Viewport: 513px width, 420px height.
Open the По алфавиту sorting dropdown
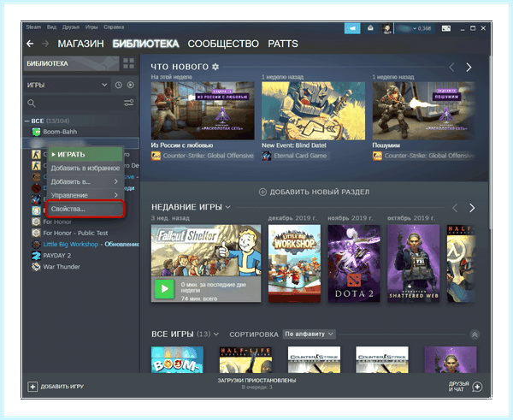[x=309, y=334]
